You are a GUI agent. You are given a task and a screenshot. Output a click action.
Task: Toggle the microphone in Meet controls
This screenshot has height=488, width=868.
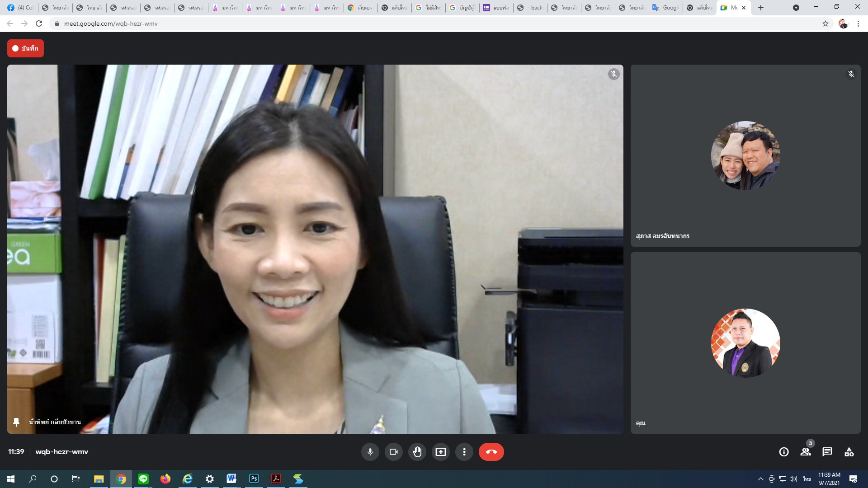(370, 452)
